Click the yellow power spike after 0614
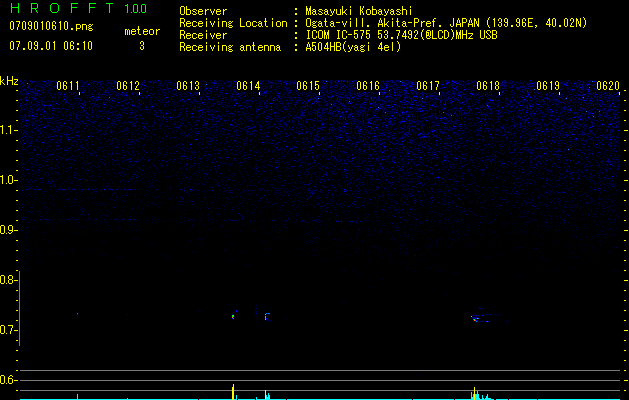 (x=266, y=394)
